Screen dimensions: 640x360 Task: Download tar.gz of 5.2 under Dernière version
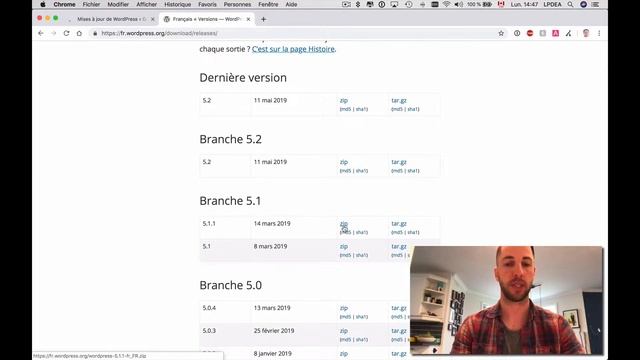(x=399, y=100)
